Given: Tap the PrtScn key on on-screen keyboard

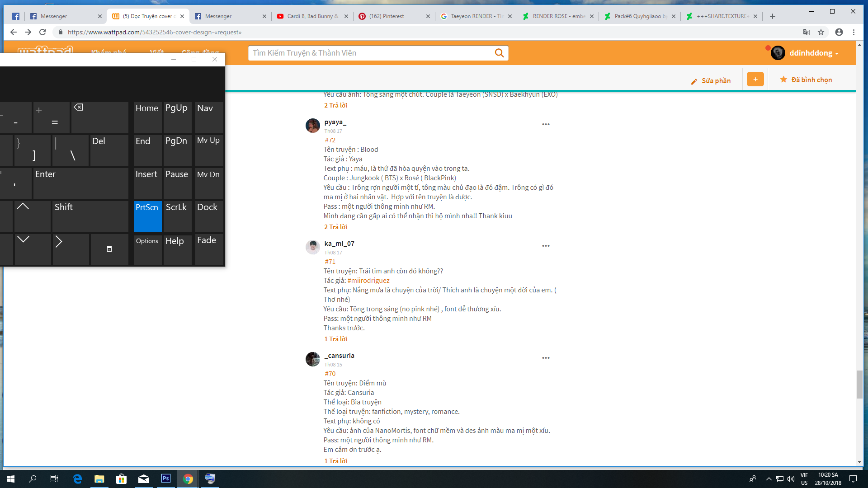Looking at the screenshot, I should point(147,216).
